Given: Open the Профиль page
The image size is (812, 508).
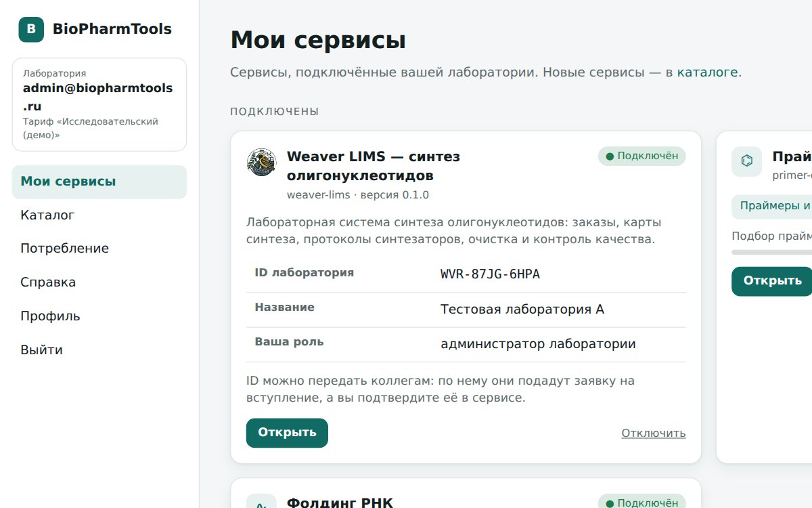Looking at the screenshot, I should click(x=99, y=316).
